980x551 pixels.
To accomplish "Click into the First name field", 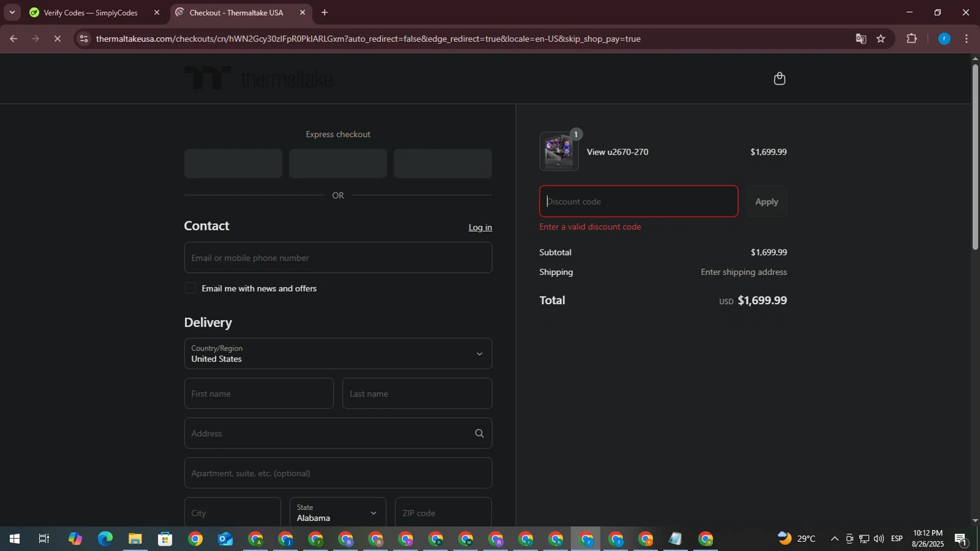I will (x=259, y=394).
